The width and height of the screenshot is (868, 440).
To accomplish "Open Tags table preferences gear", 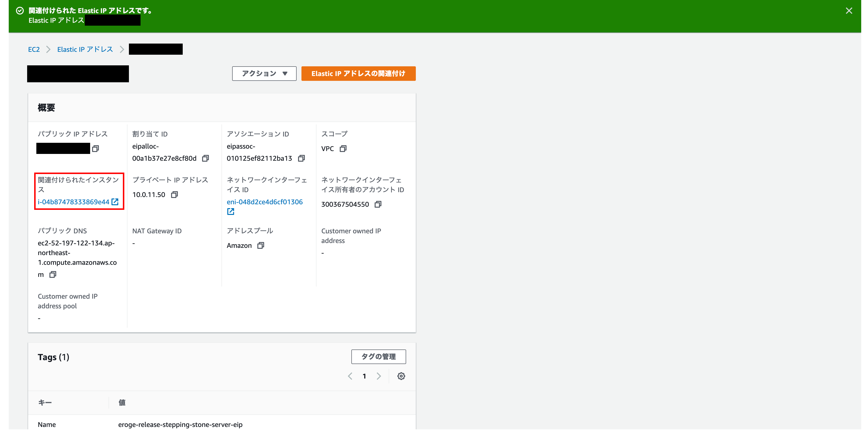I will [401, 376].
